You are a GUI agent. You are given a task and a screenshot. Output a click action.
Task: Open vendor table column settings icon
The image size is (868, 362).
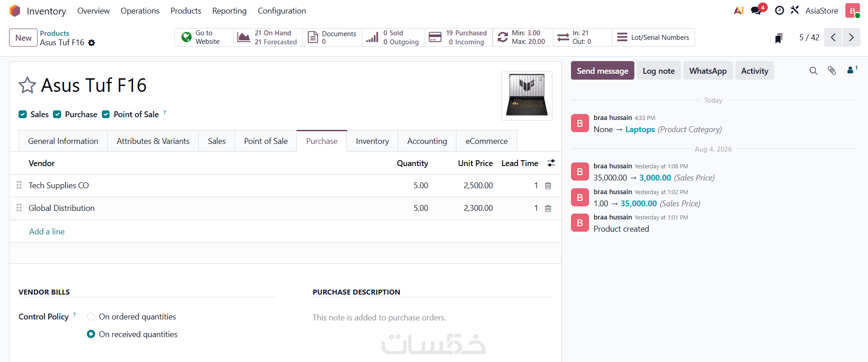click(x=551, y=163)
